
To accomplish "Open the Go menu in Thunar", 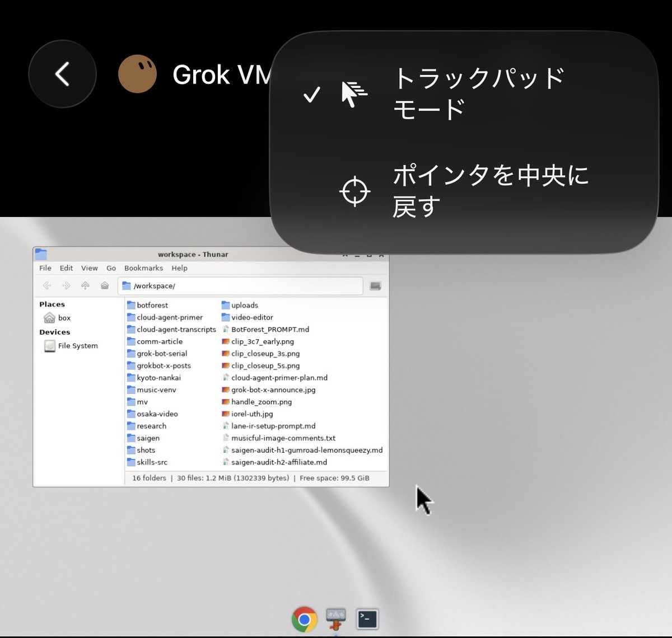I will pos(111,268).
